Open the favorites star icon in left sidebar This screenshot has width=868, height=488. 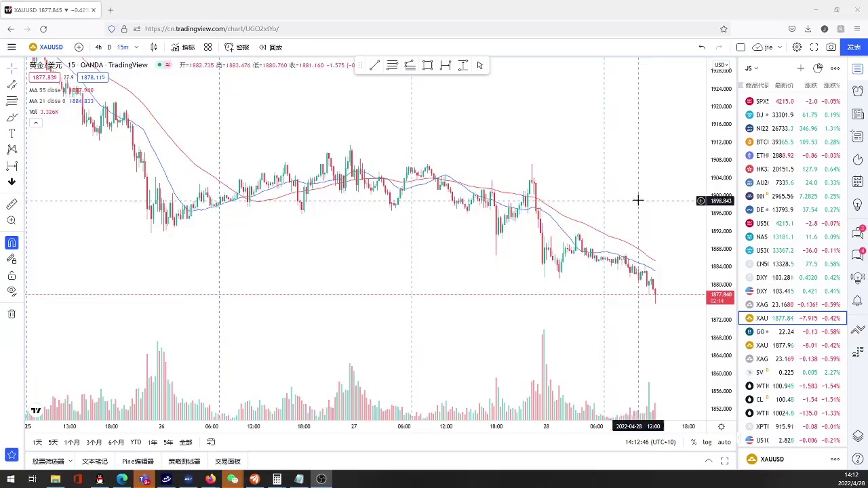(x=12, y=455)
